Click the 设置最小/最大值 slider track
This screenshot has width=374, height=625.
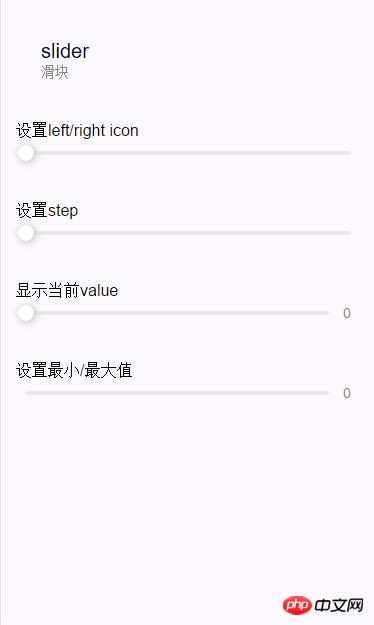coord(177,393)
